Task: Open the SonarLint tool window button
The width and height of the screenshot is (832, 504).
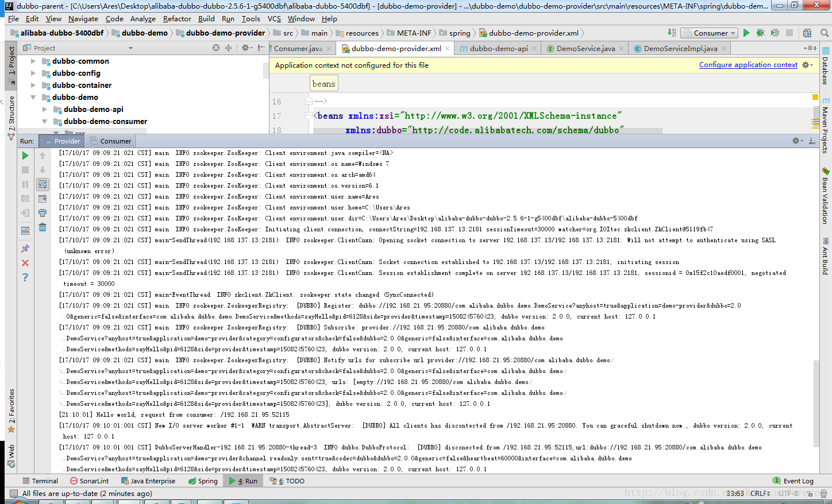Action: tap(89, 481)
